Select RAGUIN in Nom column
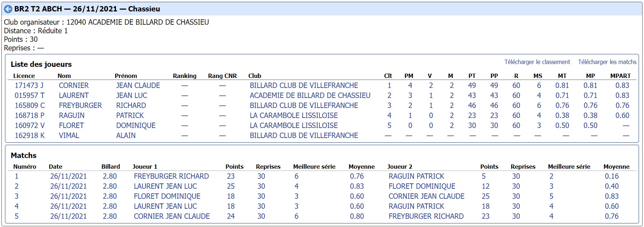 pos(72,115)
